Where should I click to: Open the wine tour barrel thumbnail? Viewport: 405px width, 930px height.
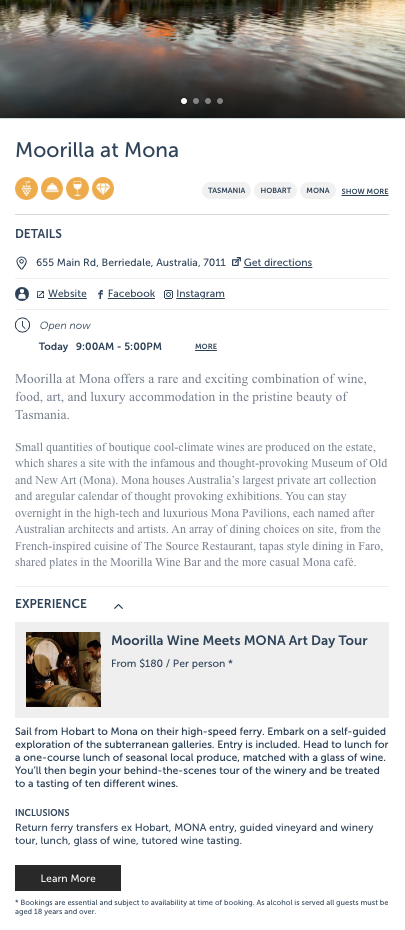point(63,669)
